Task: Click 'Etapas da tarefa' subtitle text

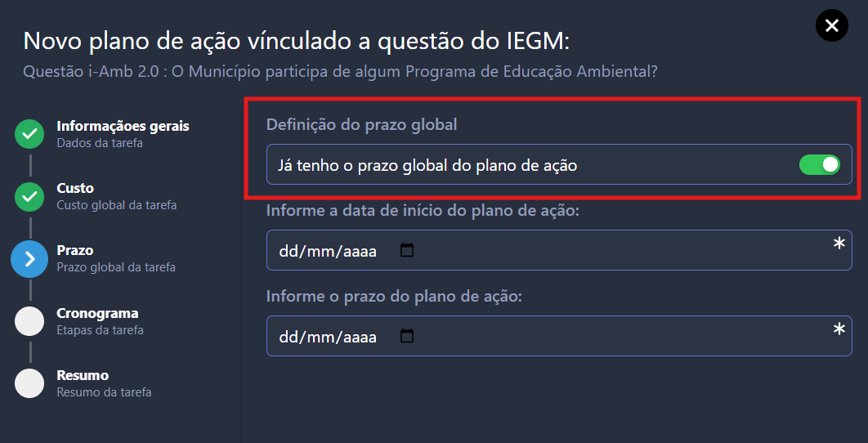Action: pyautogui.click(x=100, y=330)
